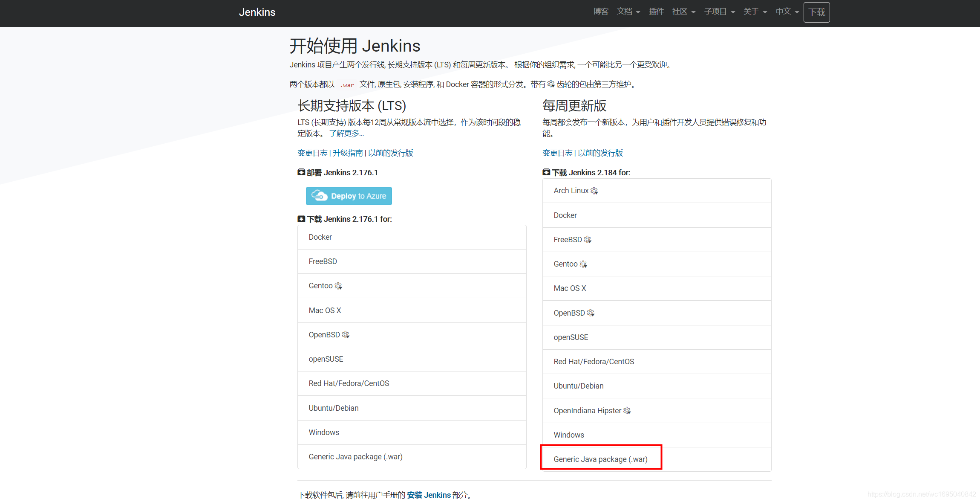The width and height of the screenshot is (980, 502).
Task: Select OpenBSD in the weekly download list
Action: click(x=657, y=313)
